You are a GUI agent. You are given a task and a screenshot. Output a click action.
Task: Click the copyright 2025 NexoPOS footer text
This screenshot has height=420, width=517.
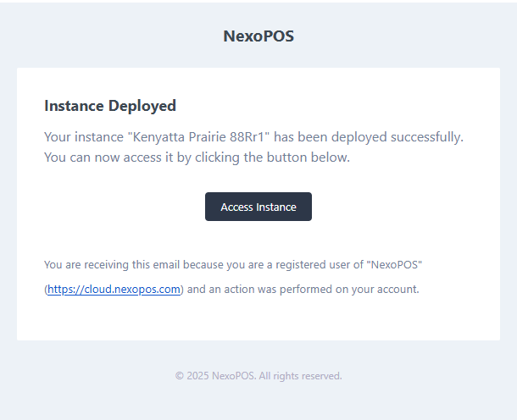click(258, 376)
